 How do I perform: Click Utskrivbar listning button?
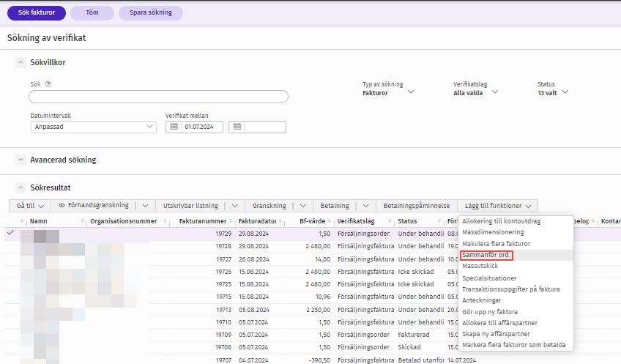(x=190, y=206)
